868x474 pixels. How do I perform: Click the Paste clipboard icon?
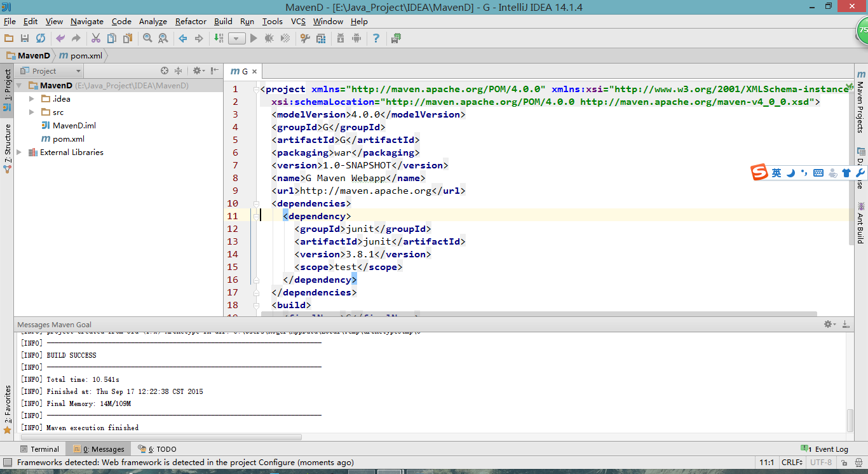point(128,38)
